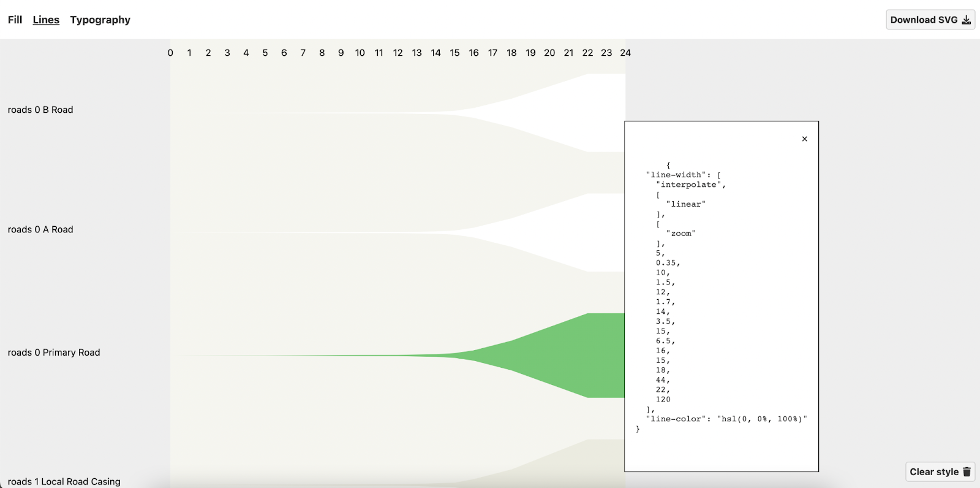Select the roads 0 A Road layer label
Screen dimensions: 980x488
[40, 229]
